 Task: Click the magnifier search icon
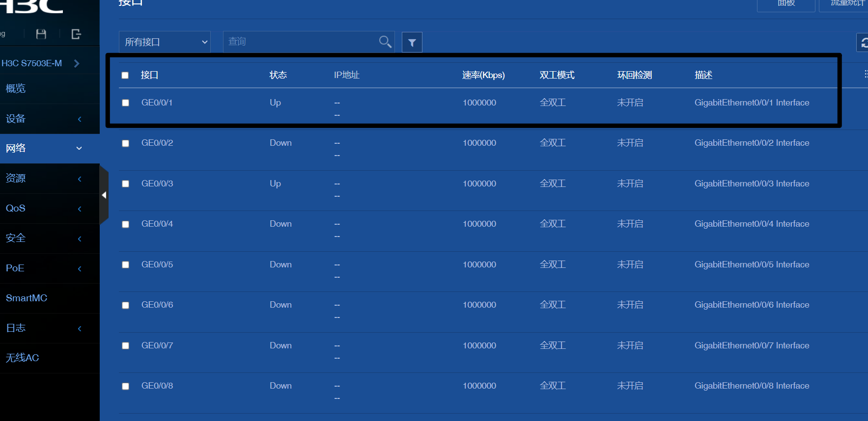click(x=385, y=42)
